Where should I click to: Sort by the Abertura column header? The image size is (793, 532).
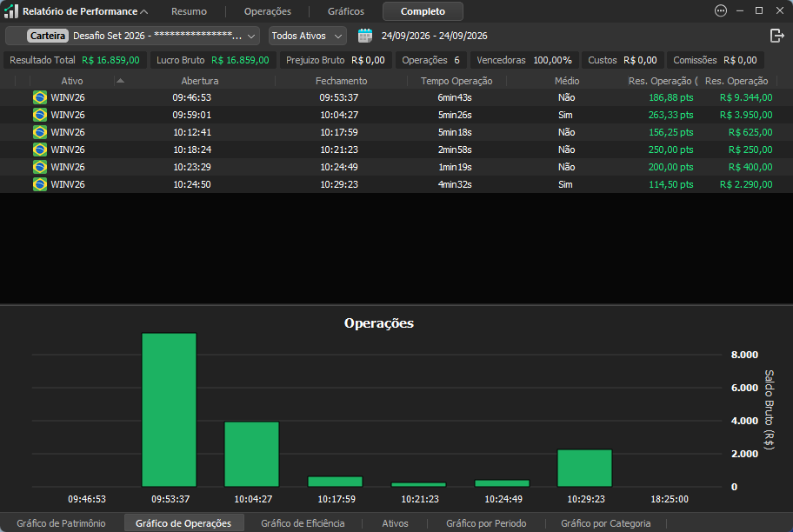coord(200,81)
